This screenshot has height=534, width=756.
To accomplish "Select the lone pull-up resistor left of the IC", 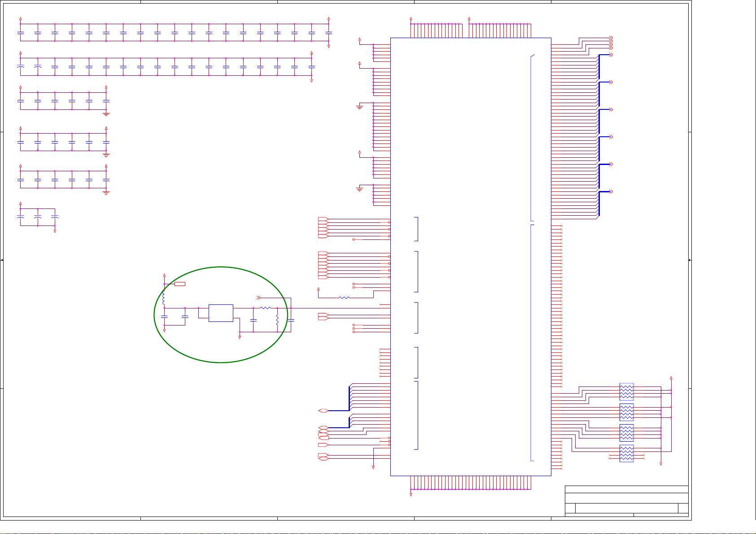I will coord(344,297).
